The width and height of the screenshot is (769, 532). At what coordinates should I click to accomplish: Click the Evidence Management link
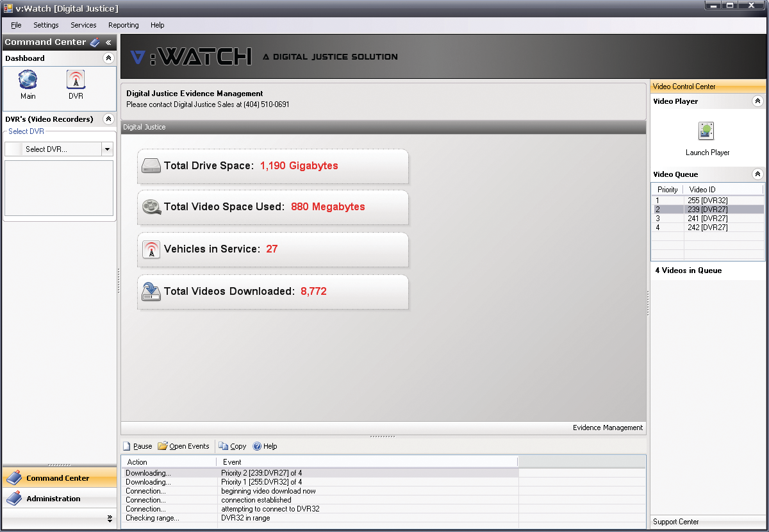608,428
